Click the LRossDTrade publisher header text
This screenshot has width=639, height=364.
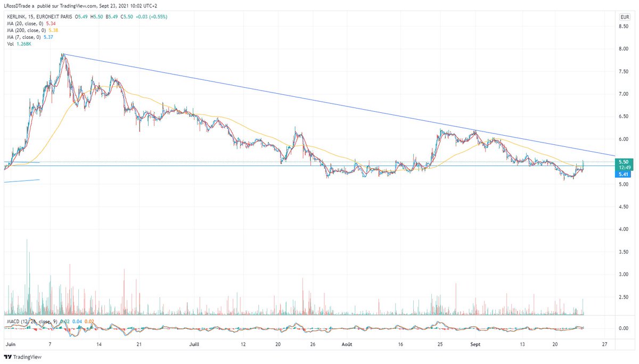[19, 5]
